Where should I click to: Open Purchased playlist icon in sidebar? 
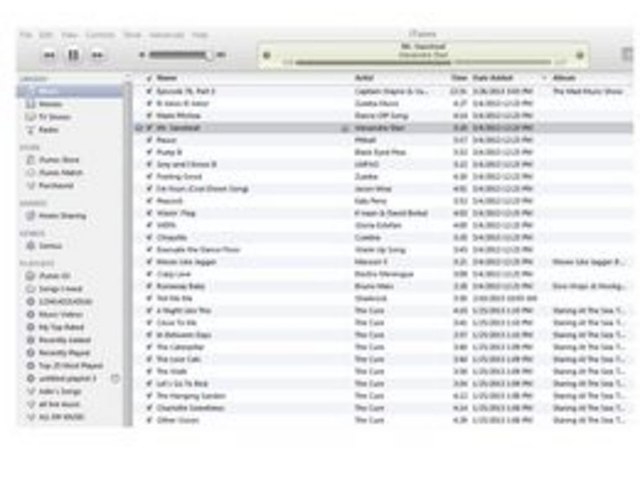point(31,186)
